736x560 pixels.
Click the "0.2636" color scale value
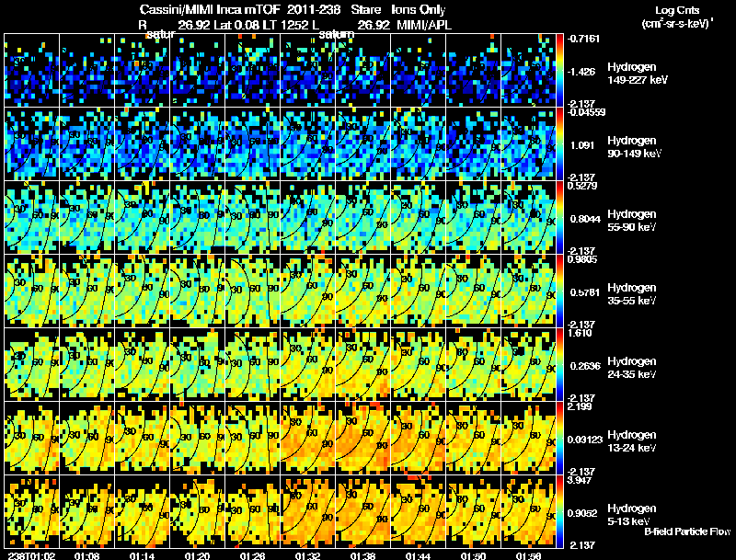click(585, 366)
